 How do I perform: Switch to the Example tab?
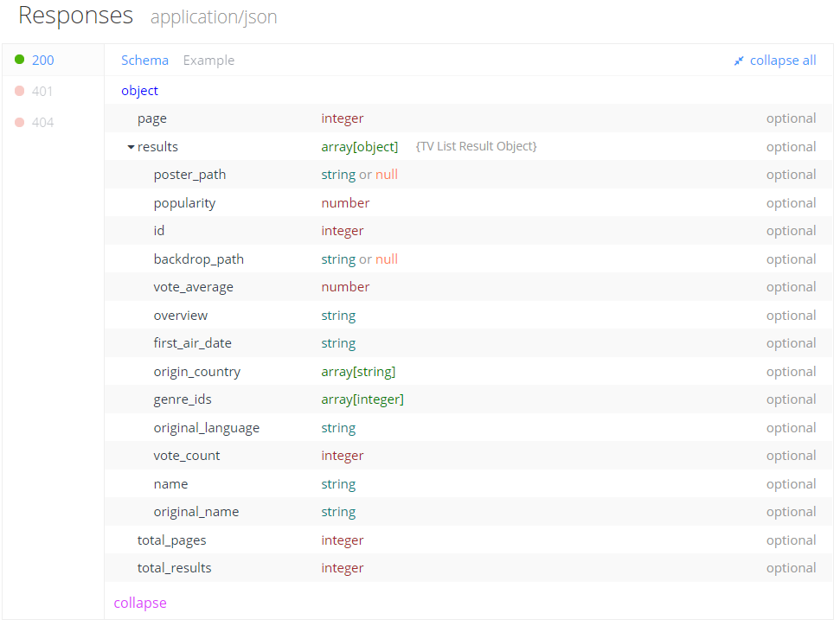pos(209,61)
